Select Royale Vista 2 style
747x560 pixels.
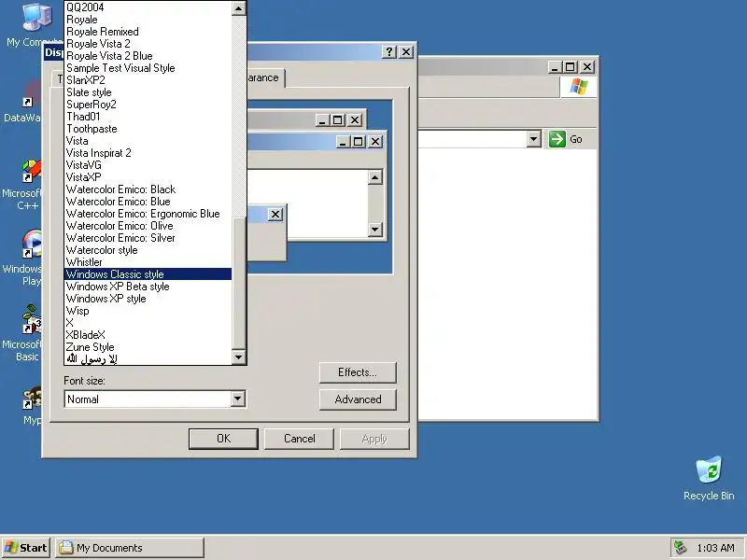point(148,44)
